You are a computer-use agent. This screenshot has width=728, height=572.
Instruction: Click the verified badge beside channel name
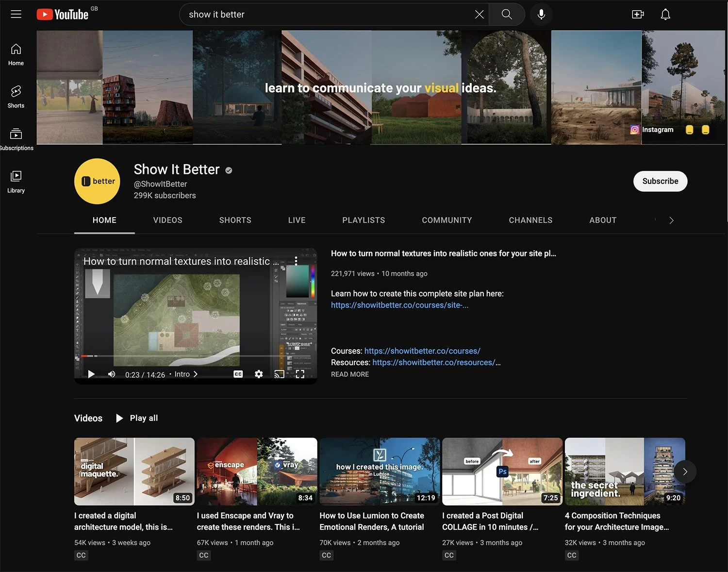229,170
